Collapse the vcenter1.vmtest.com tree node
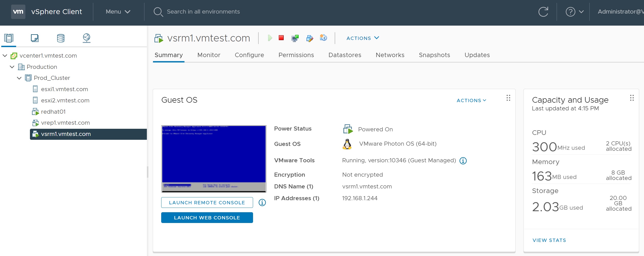This screenshot has height=256, width=644. [5, 56]
